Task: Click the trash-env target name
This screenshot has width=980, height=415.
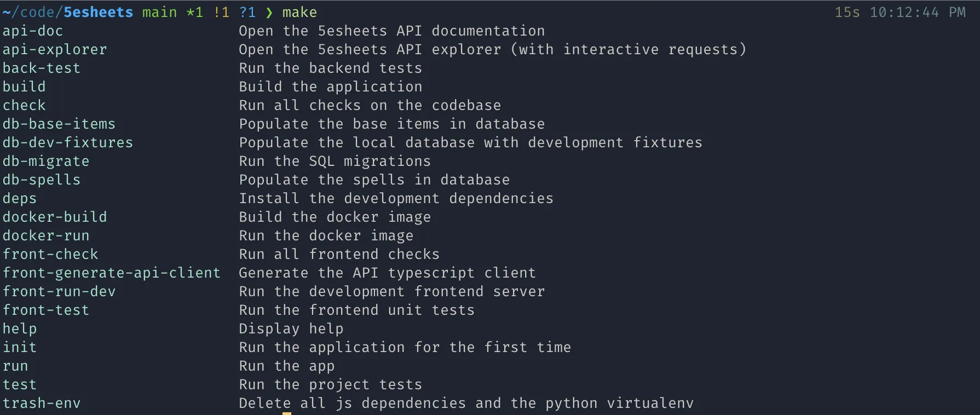Action: pos(42,404)
